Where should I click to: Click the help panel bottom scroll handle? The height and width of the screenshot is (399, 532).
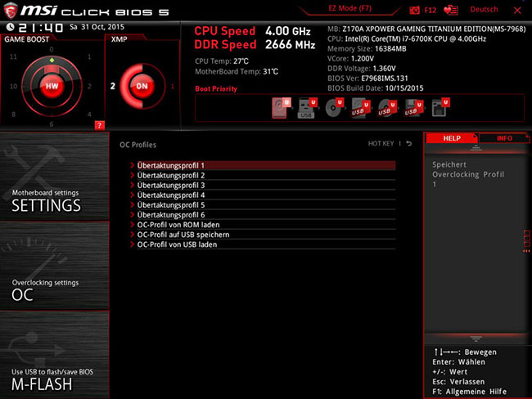coord(476,338)
